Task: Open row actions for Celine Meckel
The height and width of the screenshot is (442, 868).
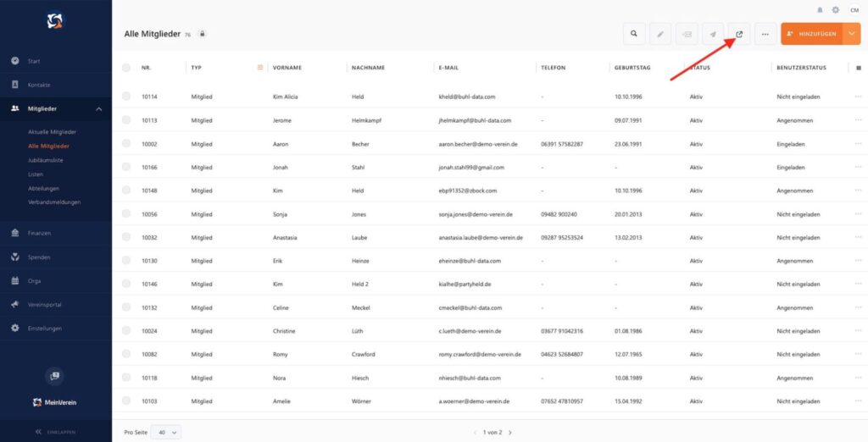Action: coord(858,307)
